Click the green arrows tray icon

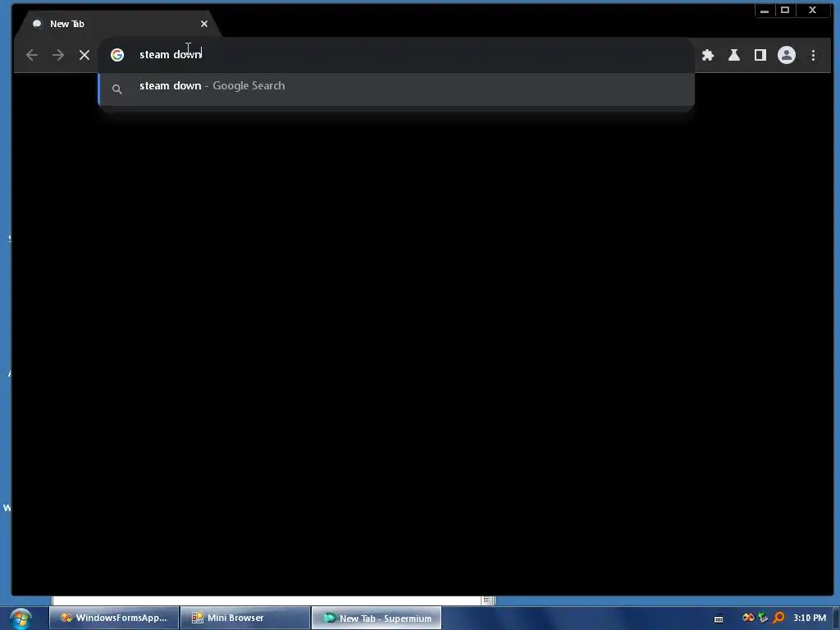click(764, 618)
